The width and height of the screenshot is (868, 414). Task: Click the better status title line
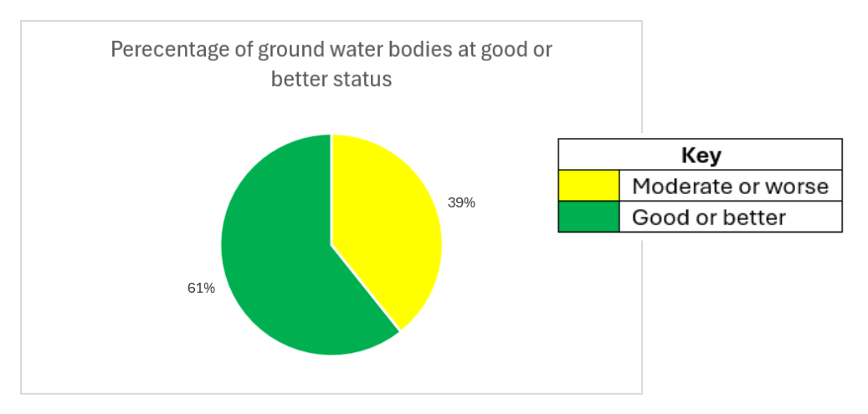pyautogui.click(x=331, y=79)
